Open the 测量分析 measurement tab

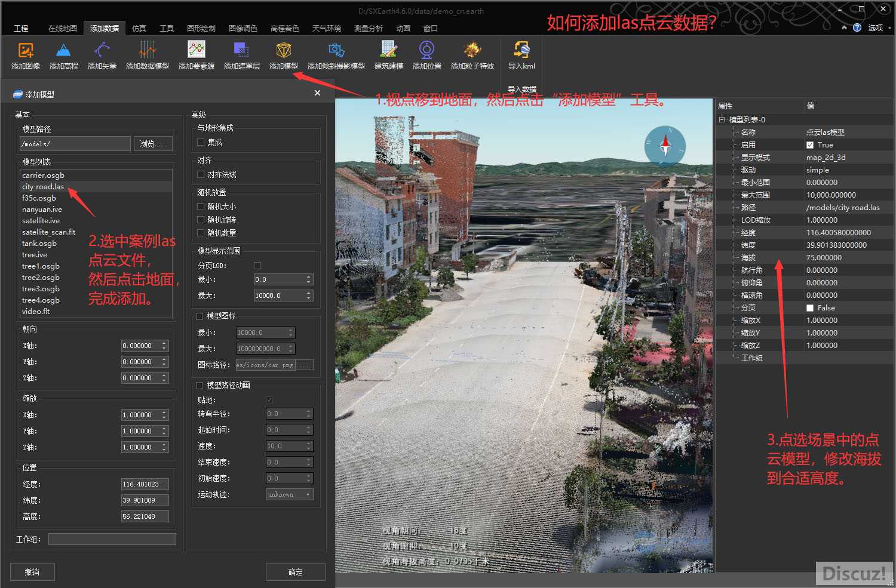coord(369,28)
